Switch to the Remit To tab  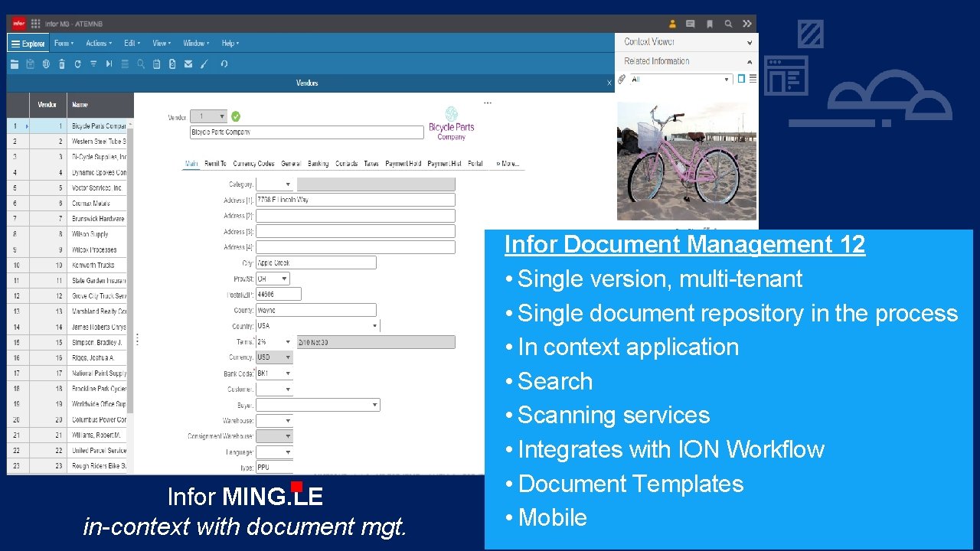coord(215,164)
